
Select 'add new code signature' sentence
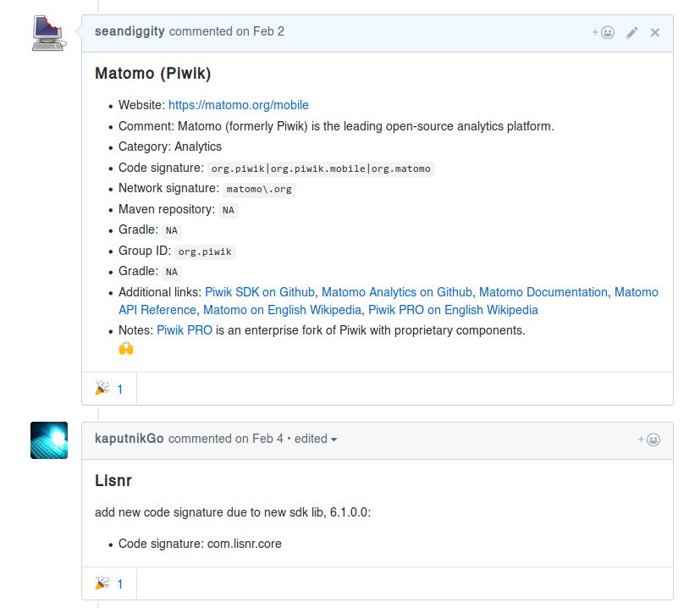233,512
